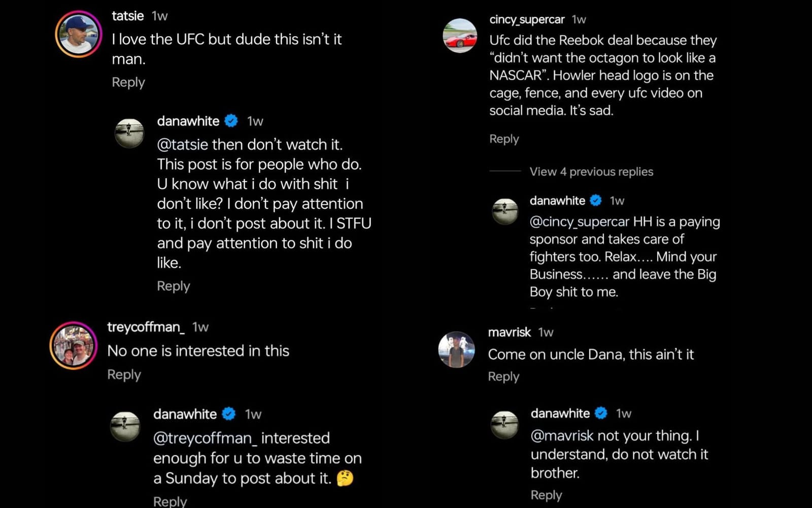Click treycoffman_'s profile picture
The image size is (812, 508).
(74, 346)
